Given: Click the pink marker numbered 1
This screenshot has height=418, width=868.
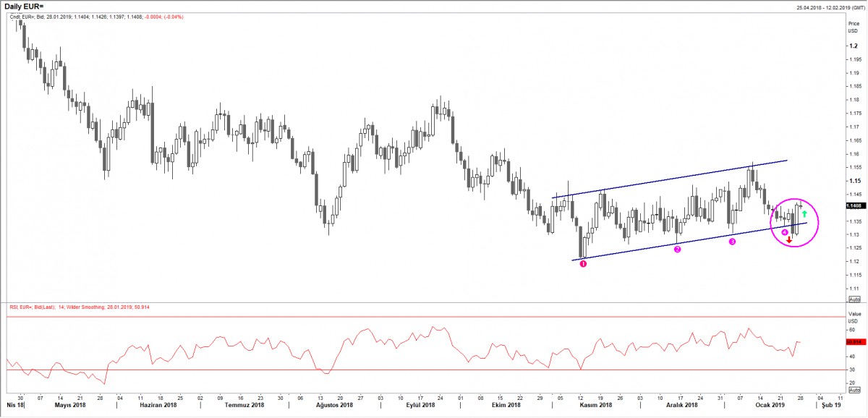Looking at the screenshot, I should point(584,264).
